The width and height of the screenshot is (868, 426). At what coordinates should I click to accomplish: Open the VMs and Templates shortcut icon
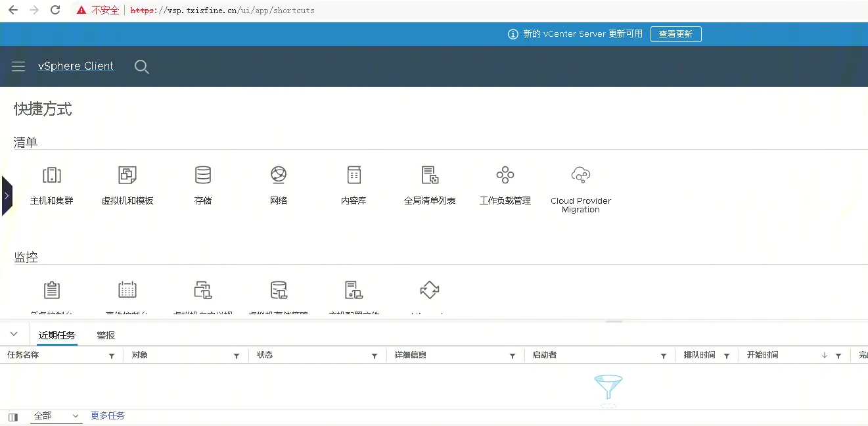click(127, 176)
